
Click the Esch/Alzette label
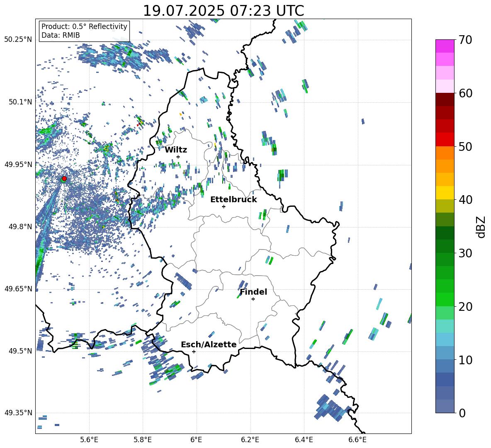tap(209, 345)
